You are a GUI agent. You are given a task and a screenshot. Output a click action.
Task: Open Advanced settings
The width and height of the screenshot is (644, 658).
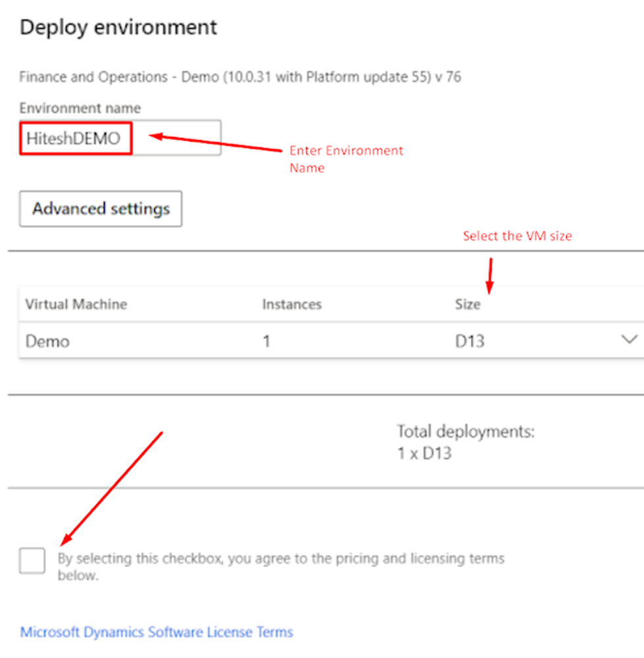pyautogui.click(x=101, y=209)
